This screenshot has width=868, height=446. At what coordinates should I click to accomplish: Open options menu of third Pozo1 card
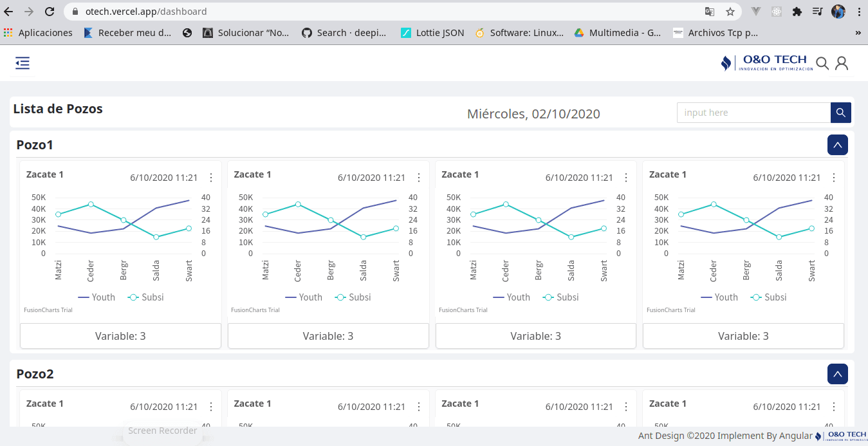coord(627,178)
